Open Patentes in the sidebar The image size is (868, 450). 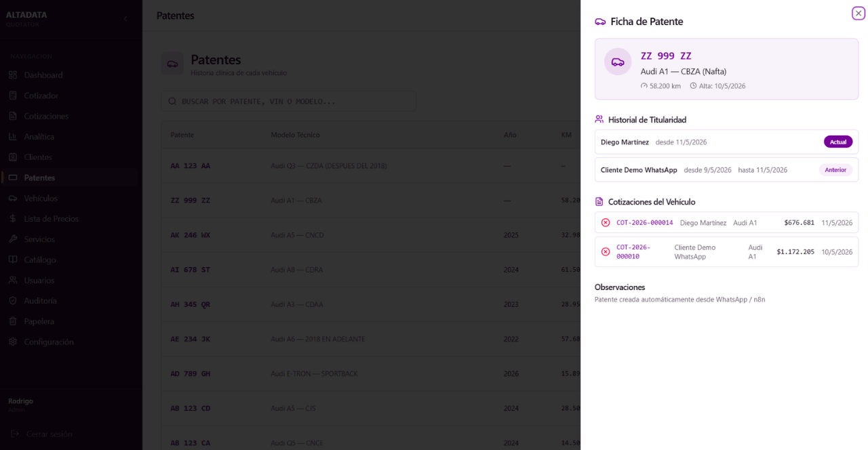pyautogui.click(x=71, y=178)
